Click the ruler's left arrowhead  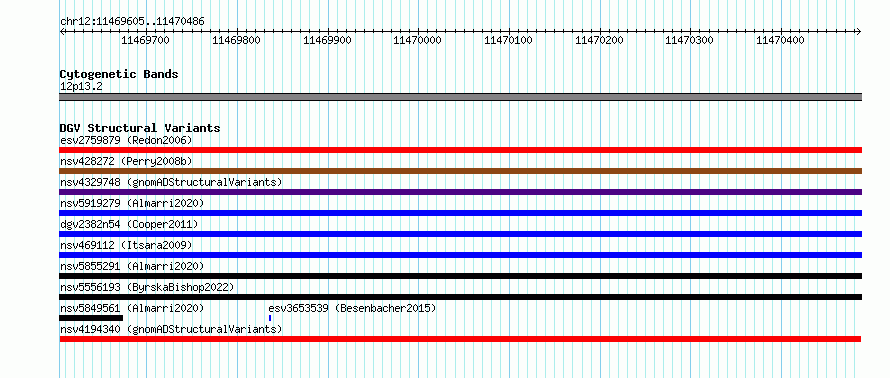pos(62,31)
